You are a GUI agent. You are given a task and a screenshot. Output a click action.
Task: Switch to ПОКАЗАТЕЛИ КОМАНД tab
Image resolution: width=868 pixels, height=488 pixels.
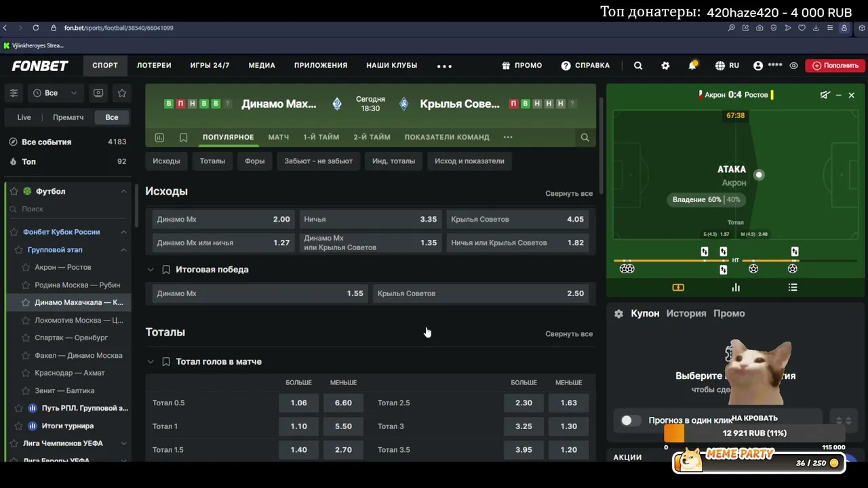click(x=447, y=138)
